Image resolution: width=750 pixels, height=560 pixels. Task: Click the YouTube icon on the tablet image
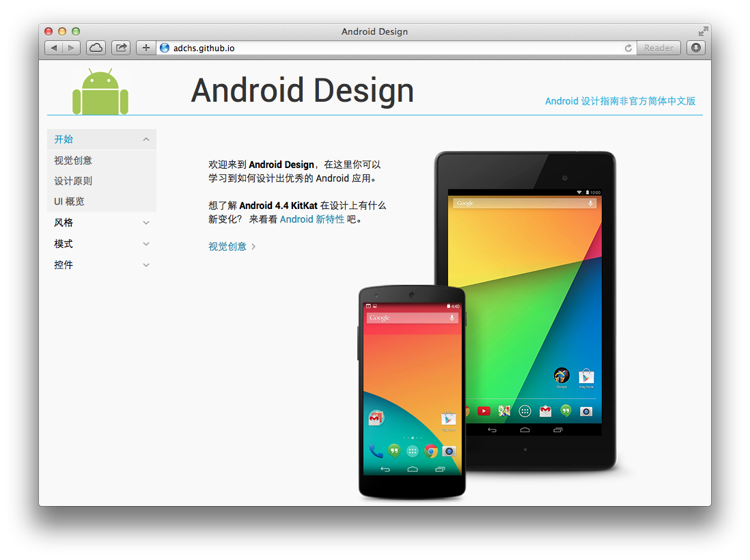click(484, 411)
